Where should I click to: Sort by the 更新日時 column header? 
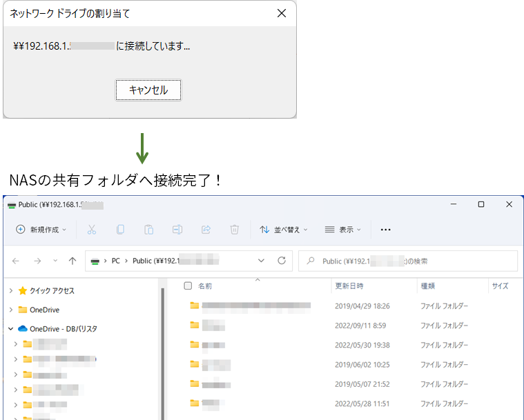click(349, 286)
